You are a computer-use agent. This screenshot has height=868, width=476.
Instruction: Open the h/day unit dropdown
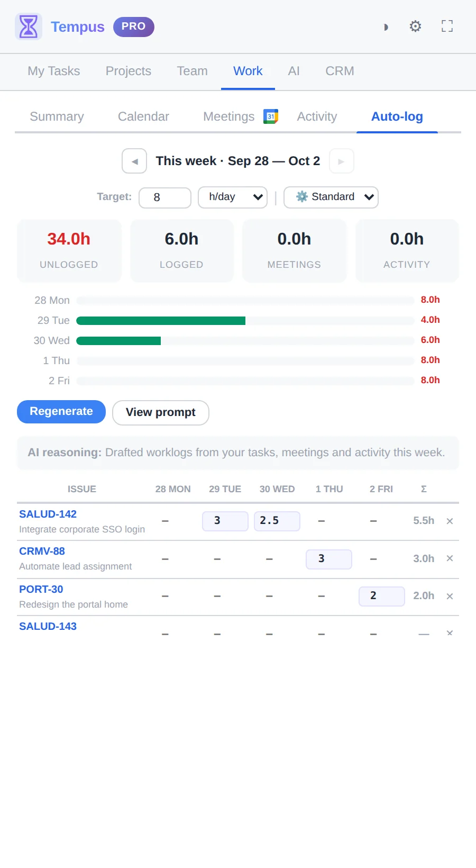(233, 197)
